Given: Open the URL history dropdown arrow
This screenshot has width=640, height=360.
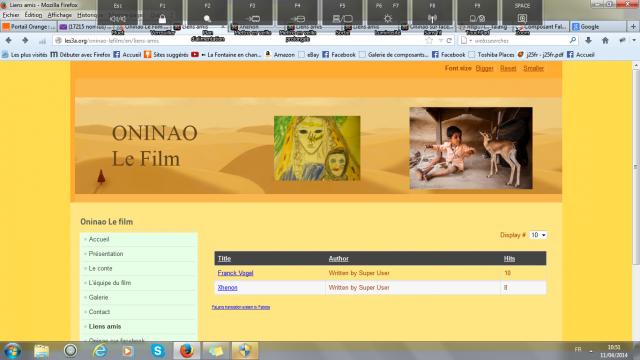Looking at the screenshot, I should pos(440,40).
